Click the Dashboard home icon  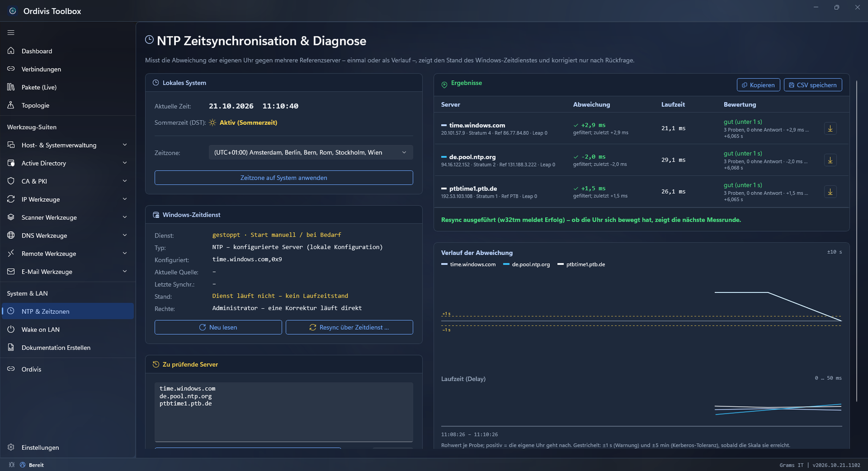(11, 50)
